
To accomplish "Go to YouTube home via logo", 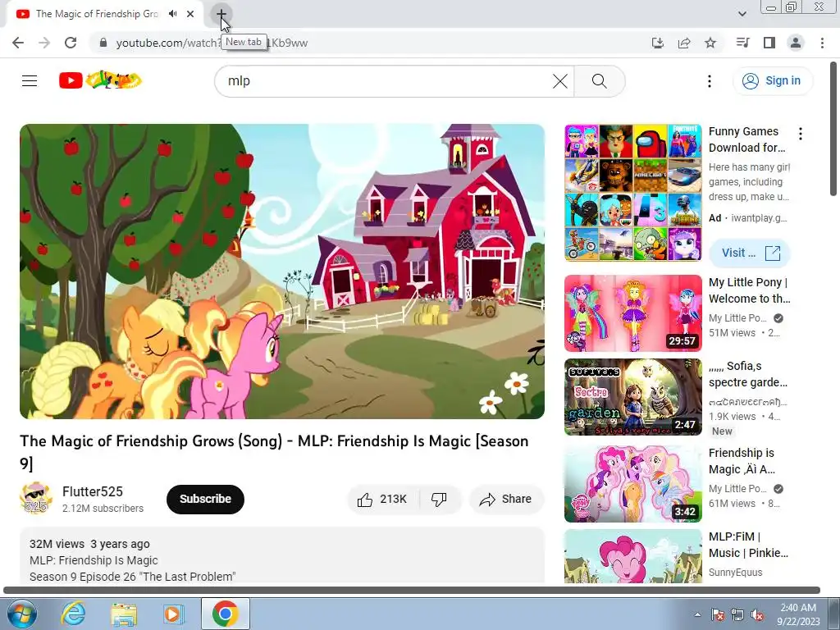I will (100, 80).
